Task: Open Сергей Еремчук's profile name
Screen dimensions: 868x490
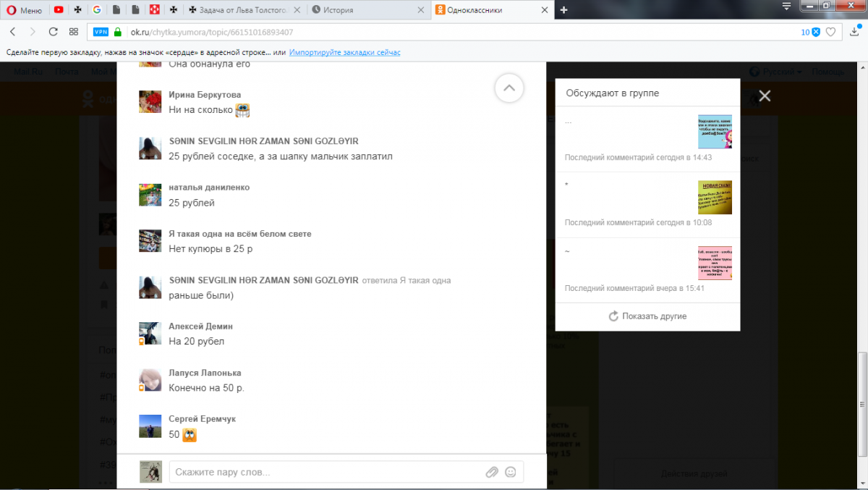Action: [202, 419]
